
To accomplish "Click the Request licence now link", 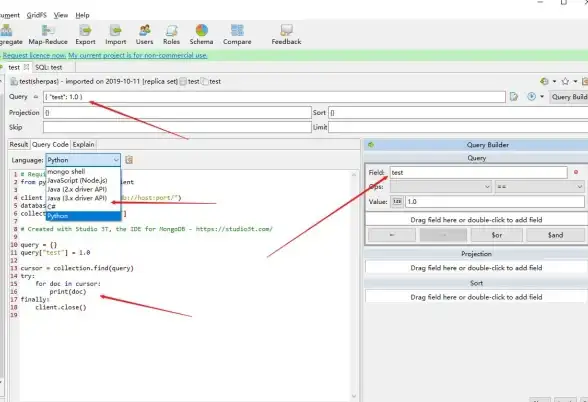I will (x=34, y=56).
